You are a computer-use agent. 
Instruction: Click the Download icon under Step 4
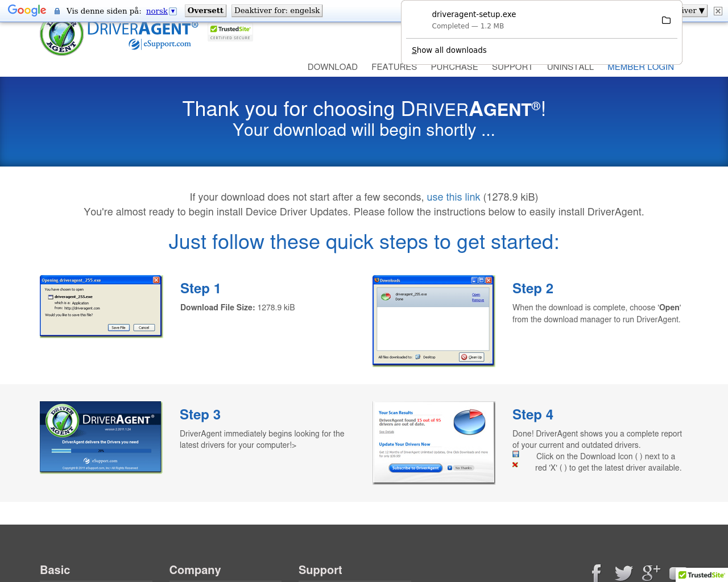pos(515,454)
